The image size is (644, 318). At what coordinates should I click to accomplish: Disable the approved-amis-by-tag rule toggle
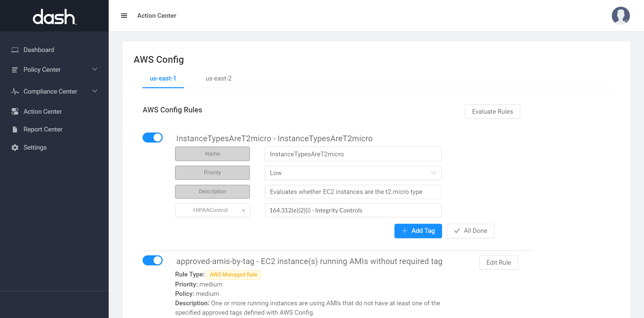(x=153, y=260)
